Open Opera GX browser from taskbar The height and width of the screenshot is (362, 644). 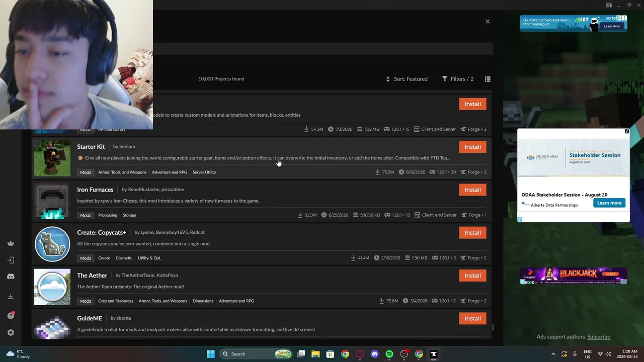tap(360, 354)
